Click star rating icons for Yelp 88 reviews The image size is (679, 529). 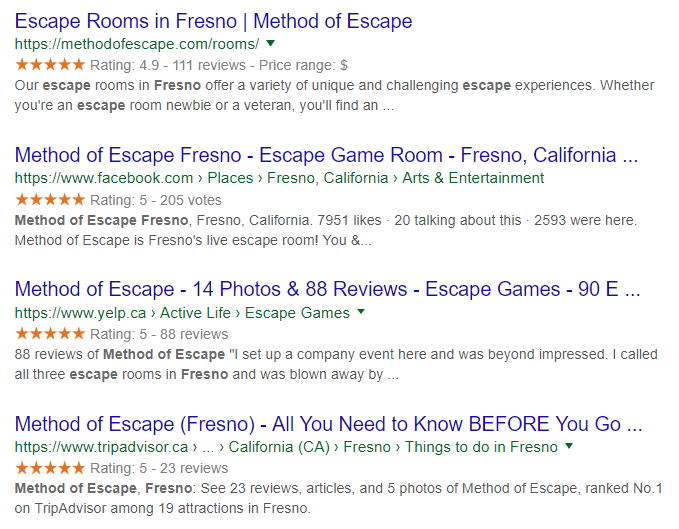click(50, 334)
